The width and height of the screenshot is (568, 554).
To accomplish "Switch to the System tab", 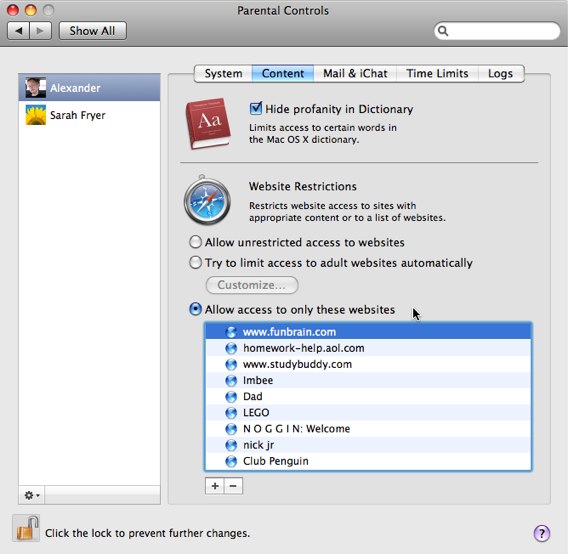I will (223, 74).
